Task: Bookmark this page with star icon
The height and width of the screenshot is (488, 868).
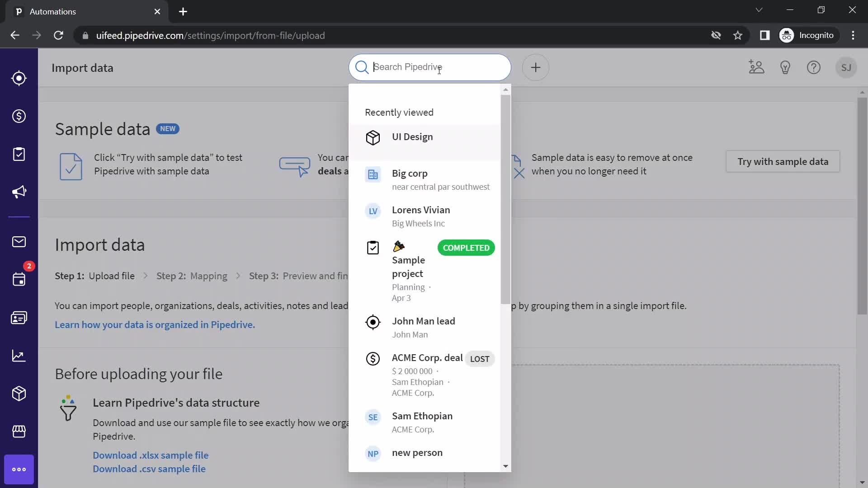Action: [x=738, y=35]
